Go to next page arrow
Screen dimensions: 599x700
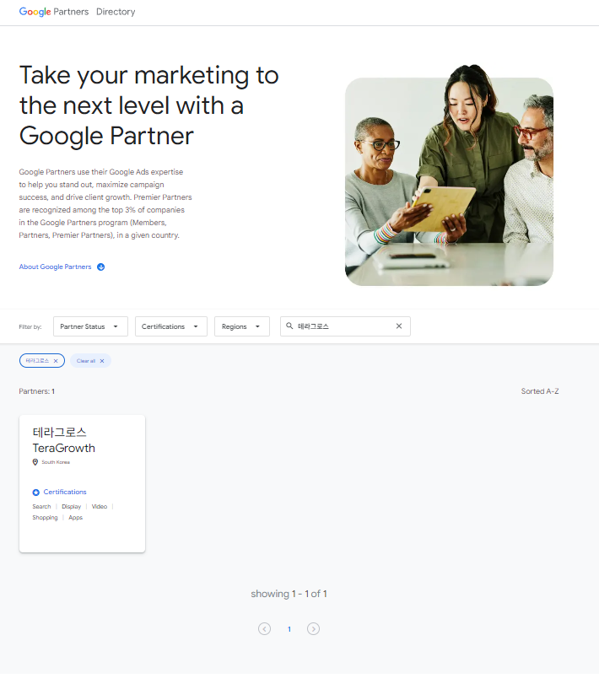click(313, 629)
